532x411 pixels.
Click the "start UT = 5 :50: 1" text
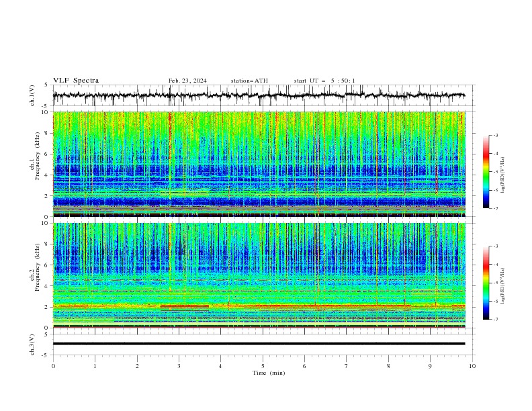[324, 81]
